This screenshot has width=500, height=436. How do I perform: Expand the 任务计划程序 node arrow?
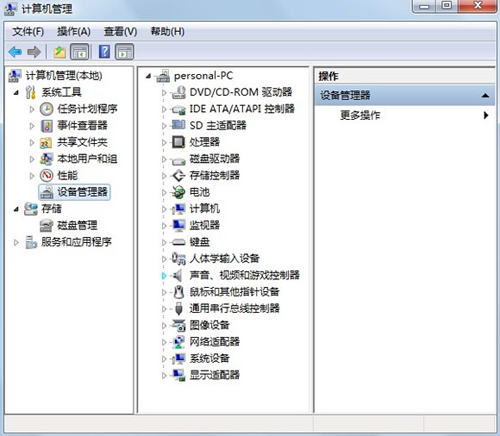tap(32, 109)
